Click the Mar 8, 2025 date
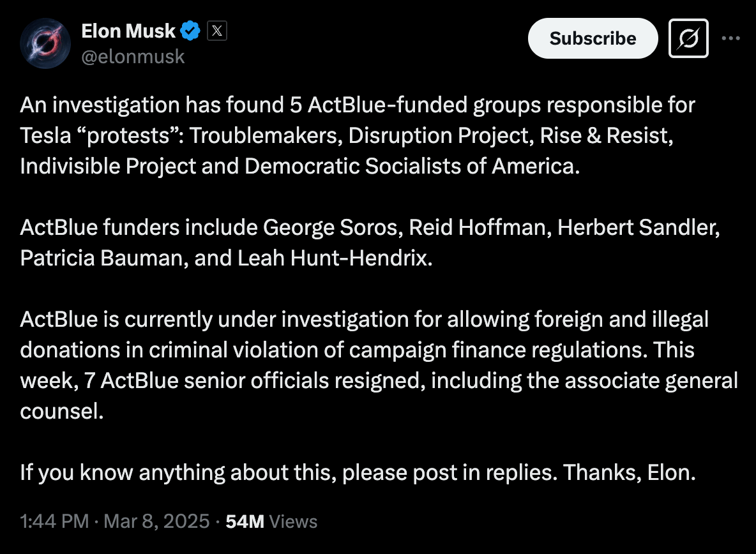The height and width of the screenshot is (554, 756). point(156,521)
